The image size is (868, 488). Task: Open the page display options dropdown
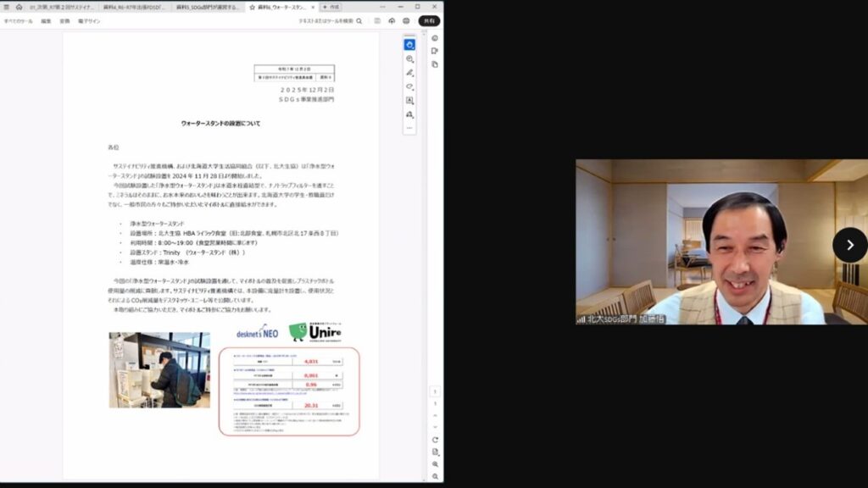435,452
